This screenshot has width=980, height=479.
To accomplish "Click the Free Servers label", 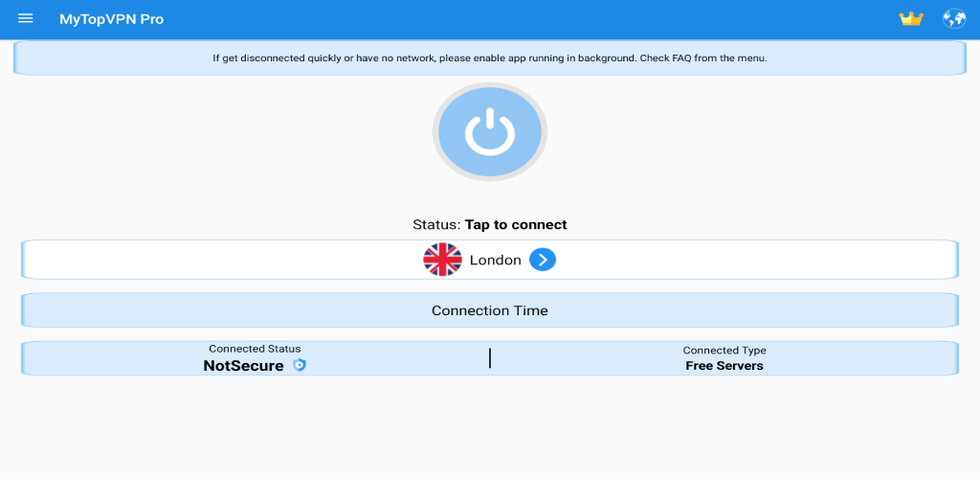I will pos(724,366).
